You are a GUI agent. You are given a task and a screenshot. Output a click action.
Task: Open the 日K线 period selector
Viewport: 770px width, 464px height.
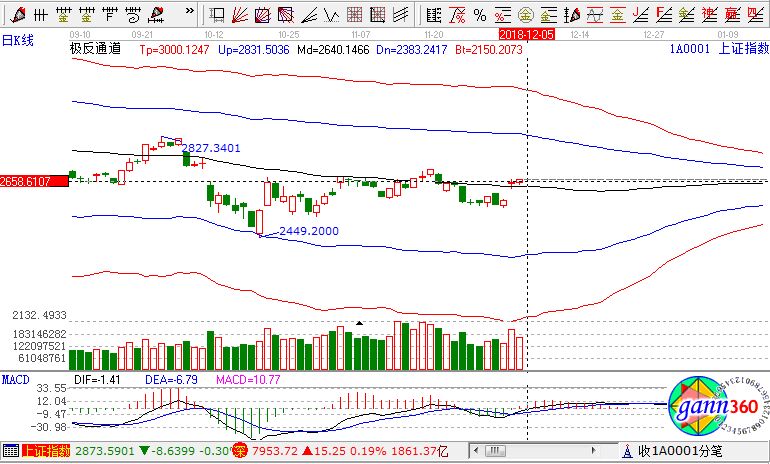coord(18,39)
